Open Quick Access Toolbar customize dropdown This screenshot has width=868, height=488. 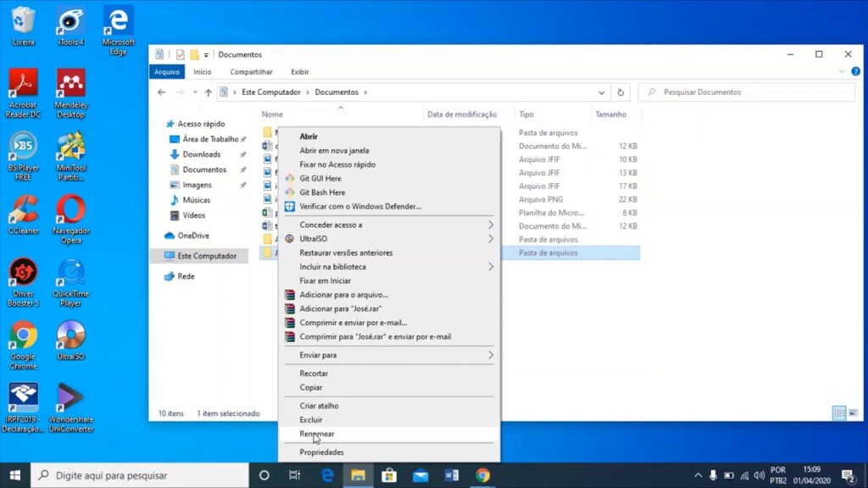click(206, 55)
